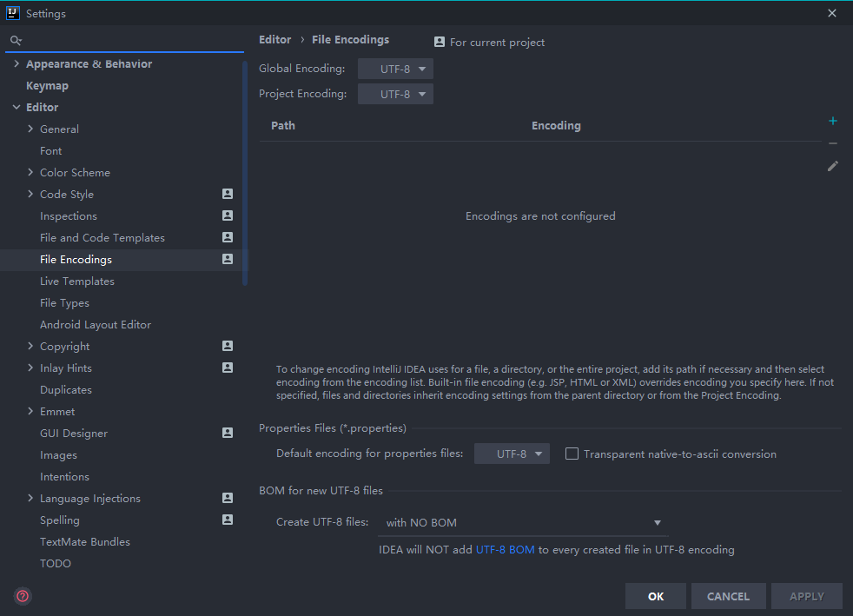
Task: Expand the Copyright tree node
Action: pyautogui.click(x=30, y=347)
